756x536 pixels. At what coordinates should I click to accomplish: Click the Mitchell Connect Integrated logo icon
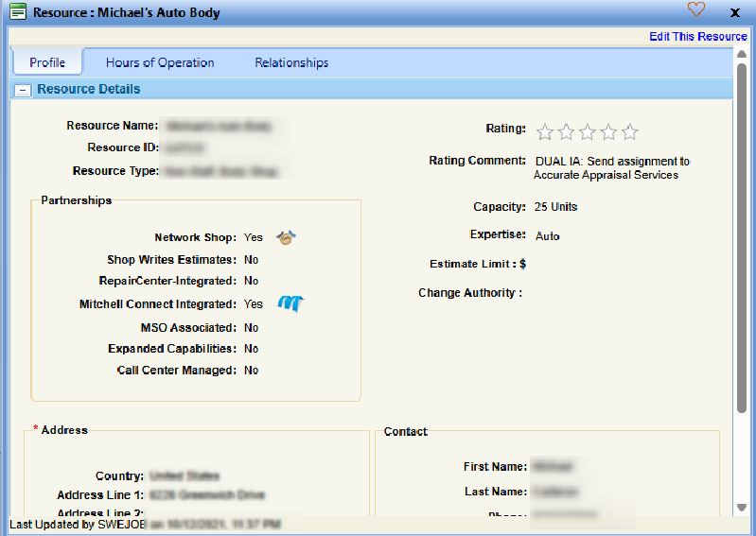(290, 304)
